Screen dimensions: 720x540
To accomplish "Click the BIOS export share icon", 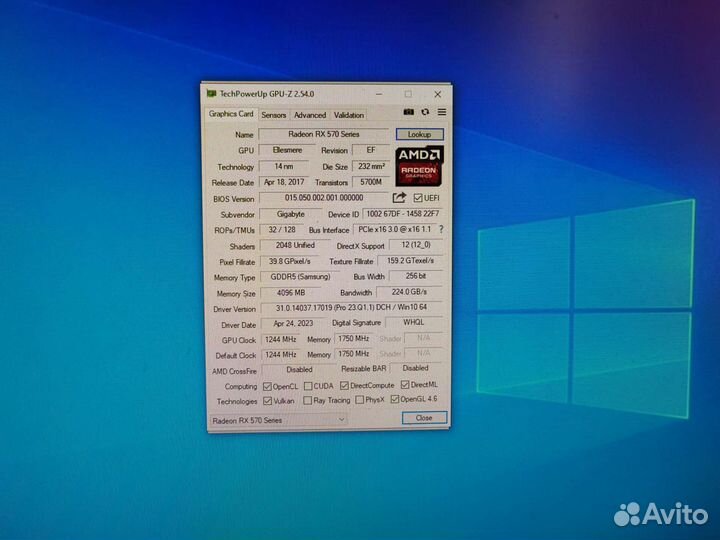I will [x=399, y=197].
